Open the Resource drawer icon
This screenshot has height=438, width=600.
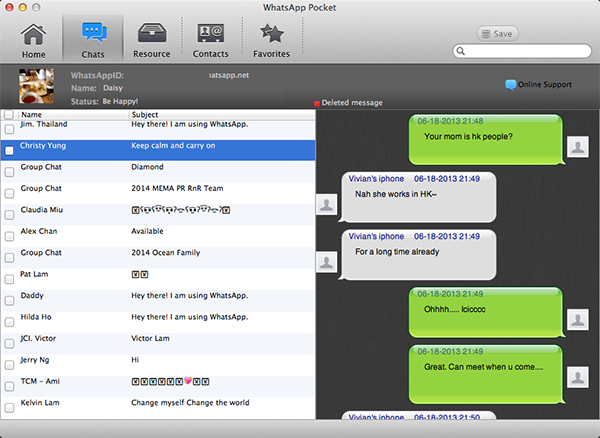pyautogui.click(x=152, y=33)
